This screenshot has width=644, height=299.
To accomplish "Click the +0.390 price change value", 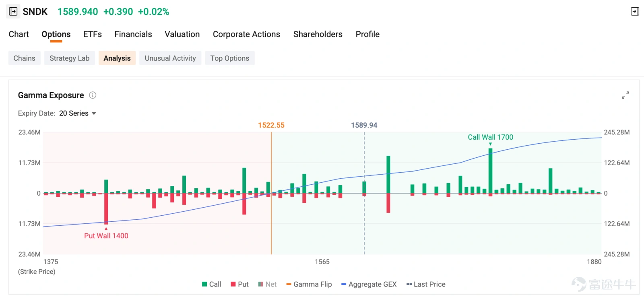I will [x=118, y=12].
